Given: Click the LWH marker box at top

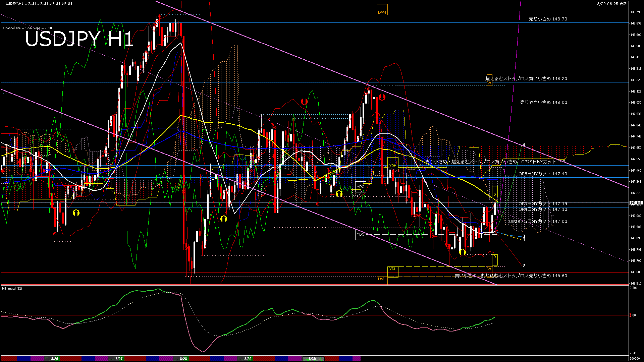Looking at the screenshot, I should (382, 10).
